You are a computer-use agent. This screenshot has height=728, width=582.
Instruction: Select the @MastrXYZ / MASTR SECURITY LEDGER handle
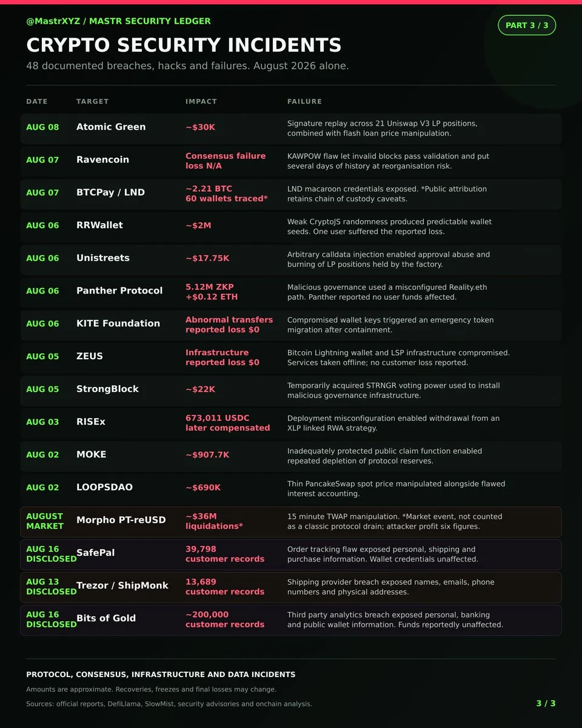coord(118,21)
